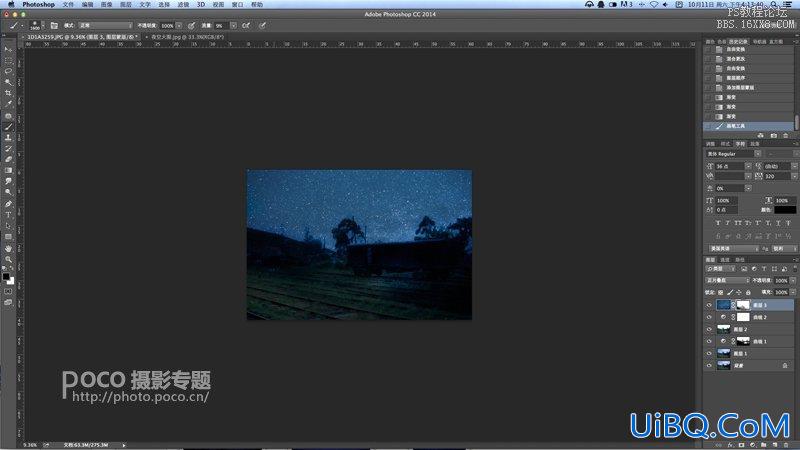Select the Dodge tool
Viewport: 800px width, 450px height.
pos(8,192)
